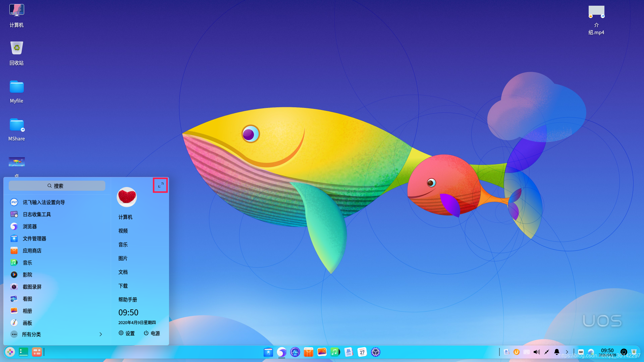Open the calendar icon showing 27
644x362 pixels.
click(362, 352)
